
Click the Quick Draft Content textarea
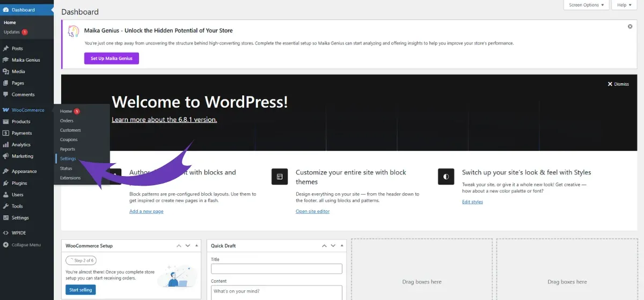[x=276, y=292]
